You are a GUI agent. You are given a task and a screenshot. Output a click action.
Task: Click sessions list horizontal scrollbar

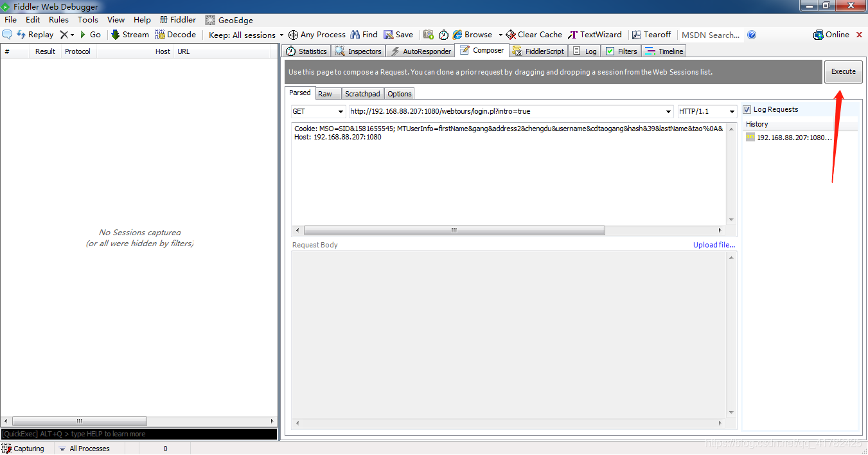tap(80, 421)
